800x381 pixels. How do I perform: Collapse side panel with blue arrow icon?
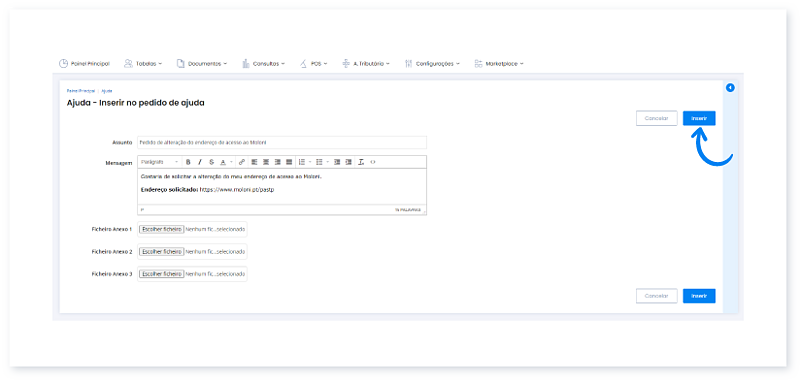point(730,88)
